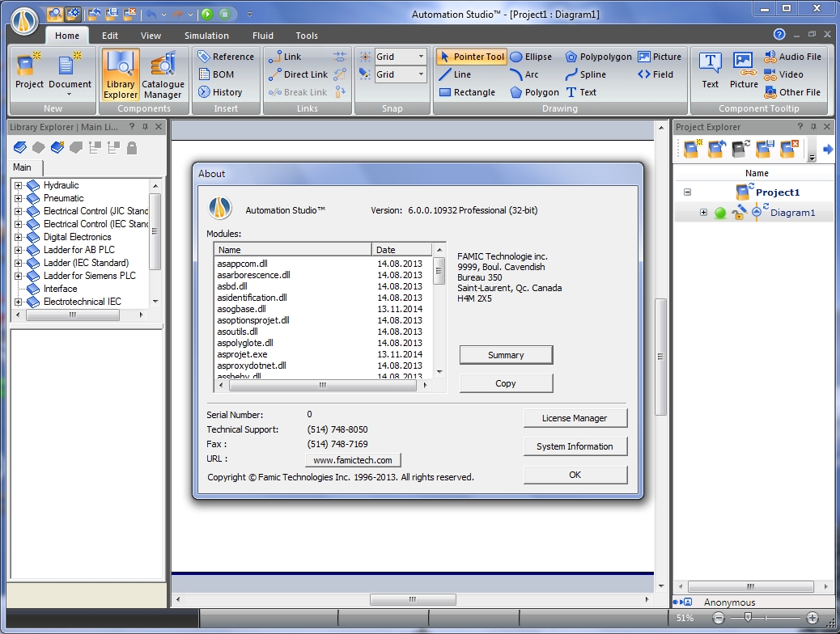Image resolution: width=840 pixels, height=634 pixels.
Task: Open the Simulation ribbon tab
Action: click(206, 36)
